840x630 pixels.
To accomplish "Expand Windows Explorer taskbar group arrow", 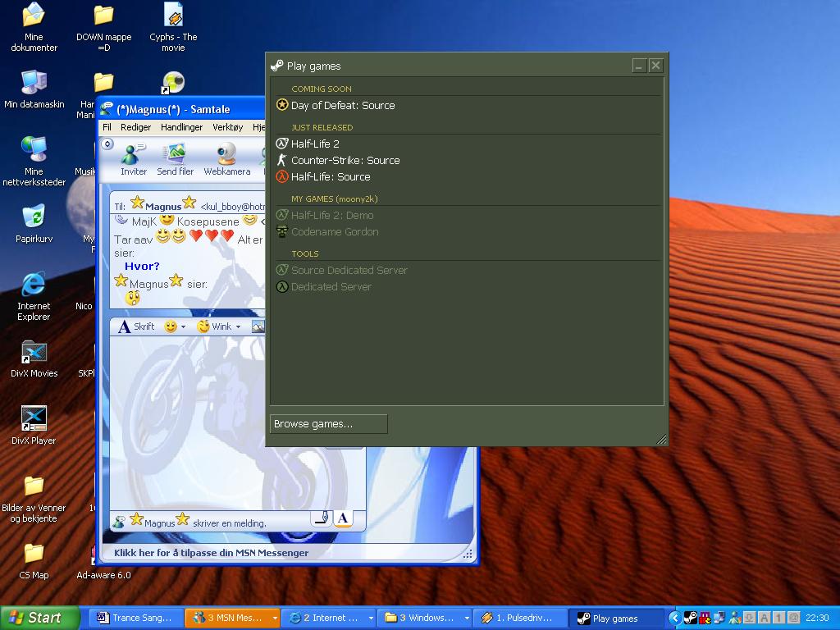I will pyautogui.click(x=467, y=618).
